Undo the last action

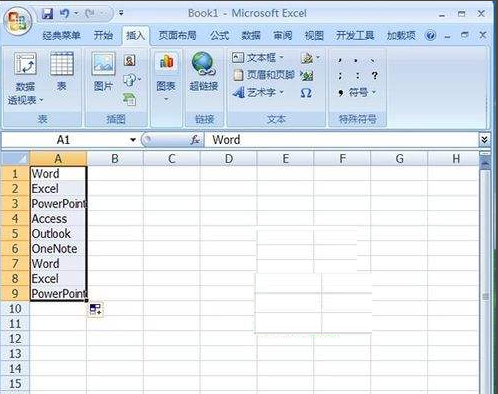click(64, 13)
